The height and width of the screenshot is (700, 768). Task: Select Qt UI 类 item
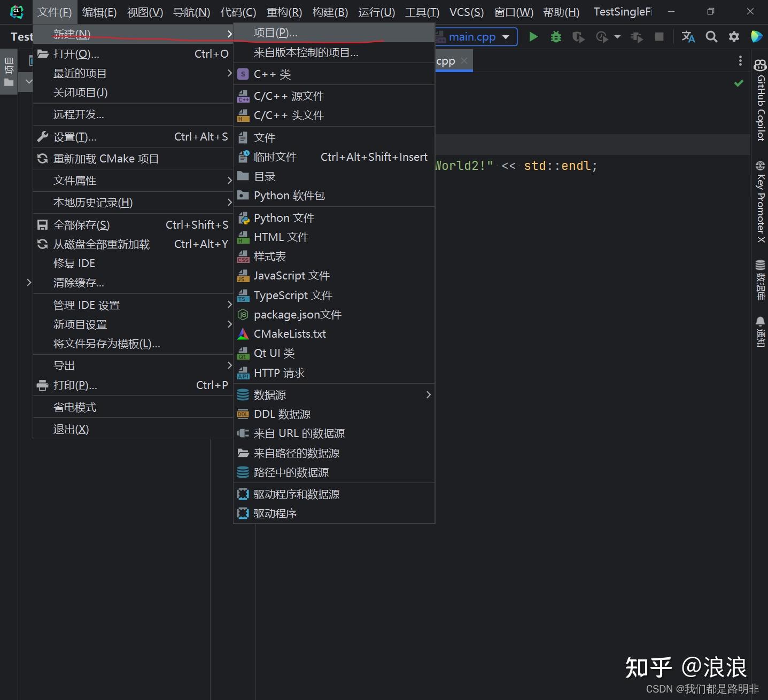point(334,353)
